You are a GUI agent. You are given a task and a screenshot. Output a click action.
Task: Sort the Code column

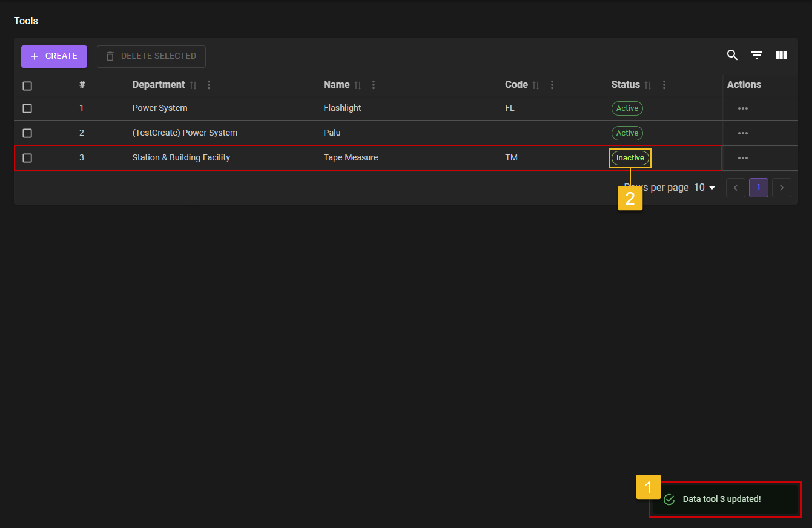tap(536, 85)
